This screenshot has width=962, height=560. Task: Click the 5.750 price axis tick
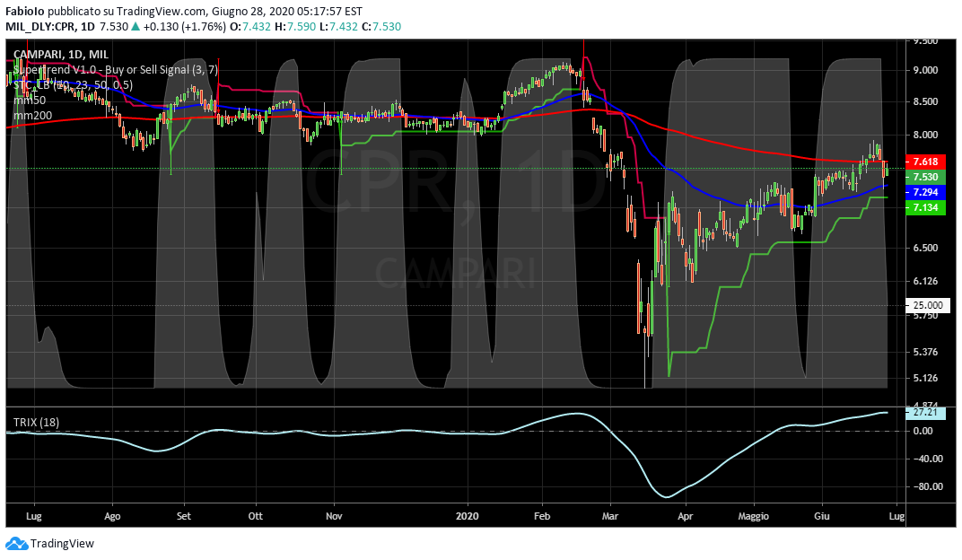pyautogui.click(x=925, y=315)
